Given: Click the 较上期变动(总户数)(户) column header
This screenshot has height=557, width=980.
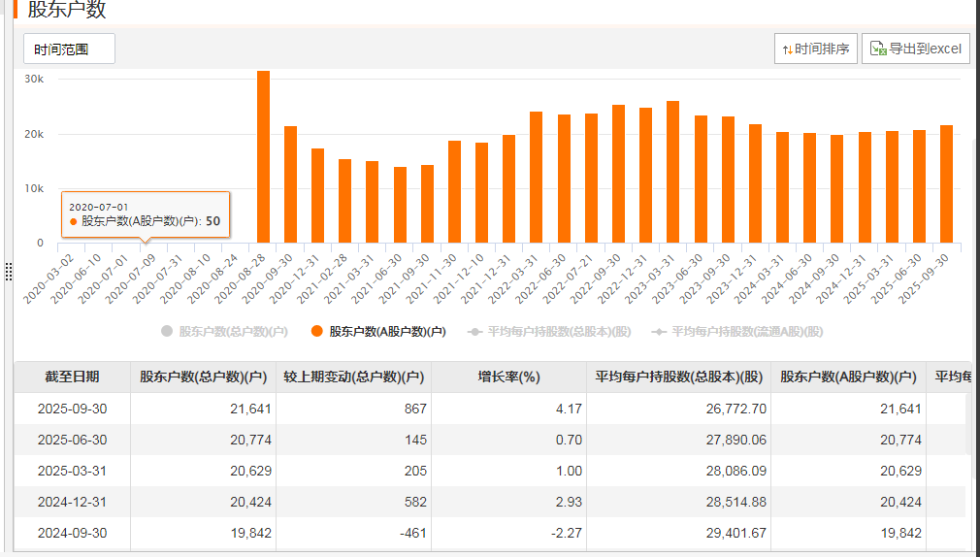Looking at the screenshot, I should point(354,377).
